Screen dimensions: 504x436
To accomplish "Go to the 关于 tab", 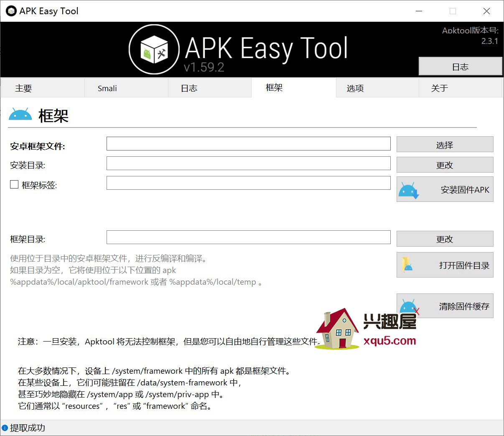I will pyautogui.click(x=460, y=88).
